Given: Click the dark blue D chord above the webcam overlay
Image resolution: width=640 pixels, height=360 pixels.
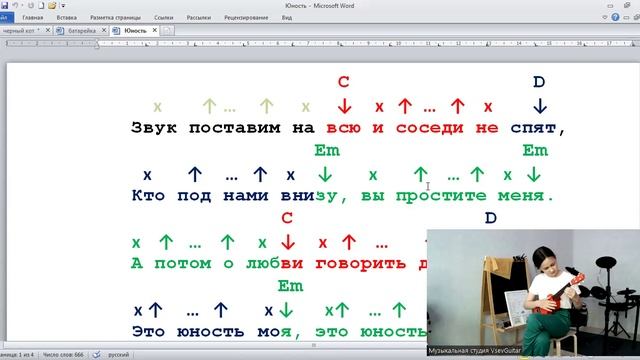Looking at the screenshot, I should 491,218.
